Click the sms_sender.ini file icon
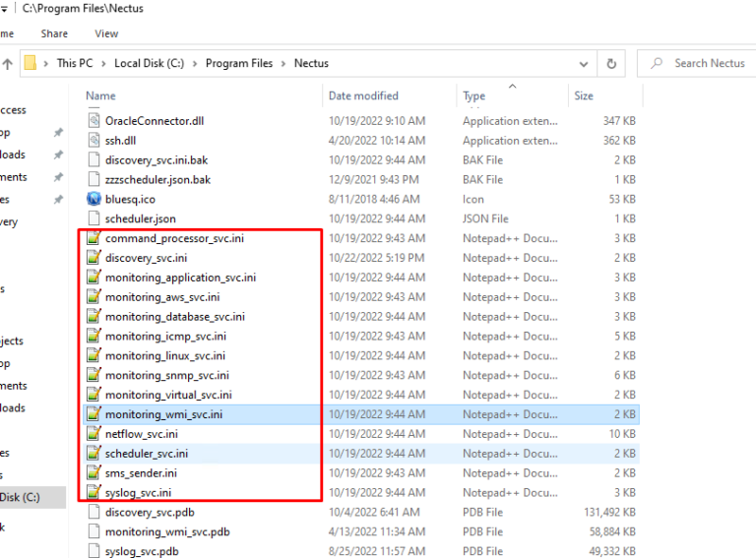Image resolution: width=756 pixels, height=558 pixels. (x=94, y=473)
